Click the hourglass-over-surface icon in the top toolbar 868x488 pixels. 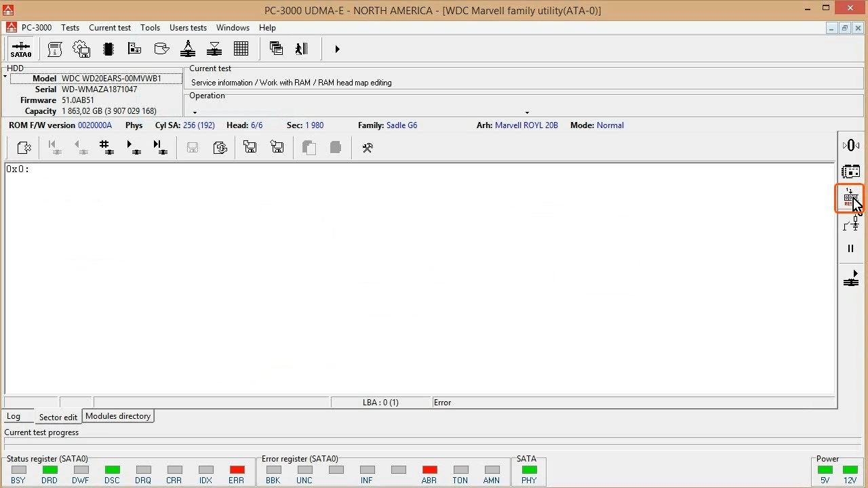[214, 49]
